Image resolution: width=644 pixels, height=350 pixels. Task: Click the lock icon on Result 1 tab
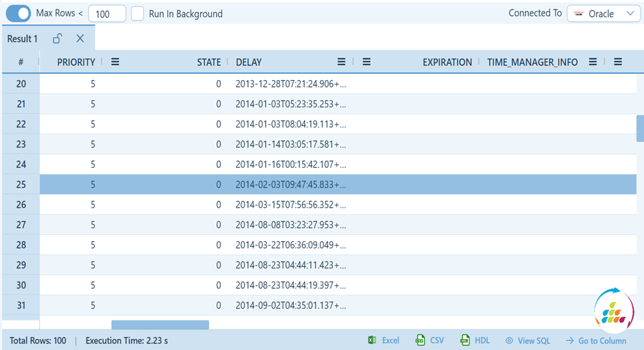[58, 39]
